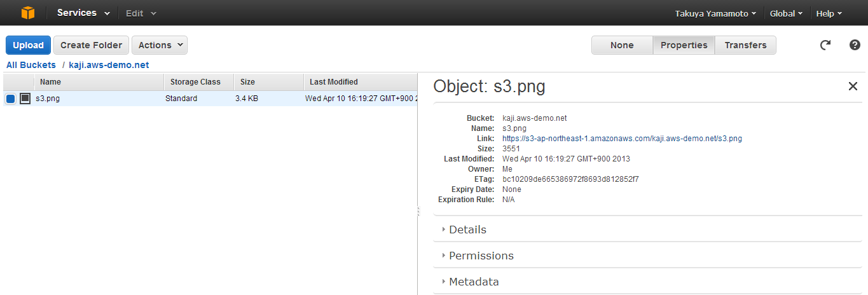
Task: Open the Services menu
Action: tap(83, 13)
